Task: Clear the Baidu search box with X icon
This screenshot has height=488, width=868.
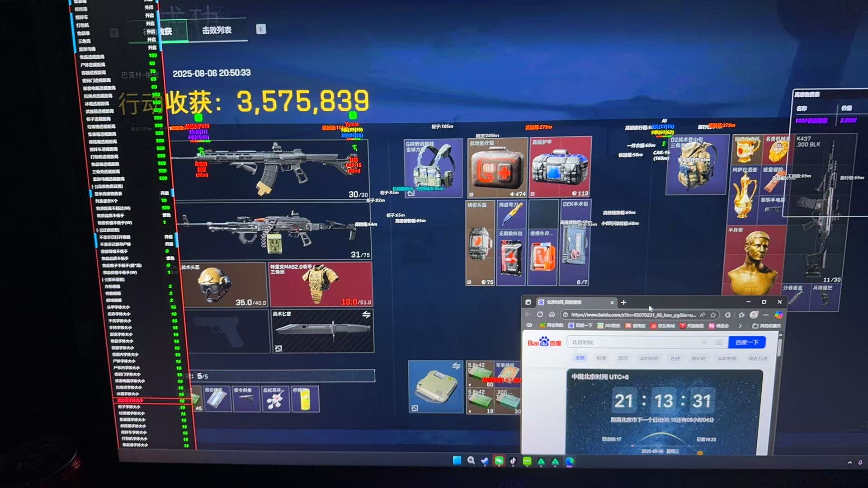Action: pyautogui.click(x=704, y=343)
